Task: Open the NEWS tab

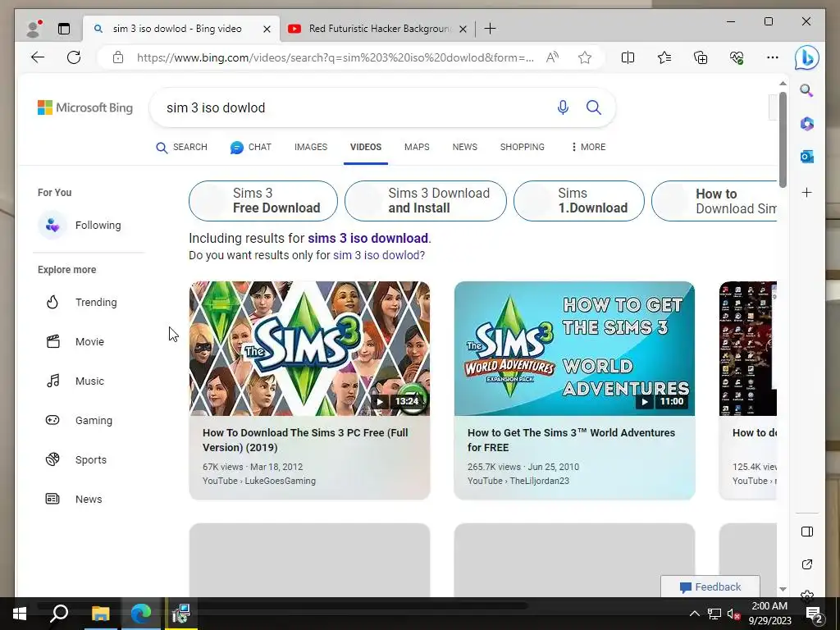Action: pos(464,147)
